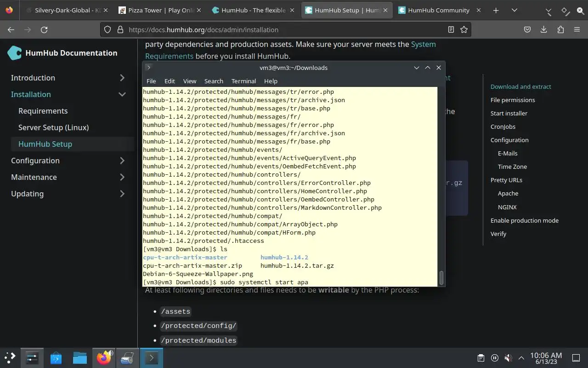The height and width of the screenshot is (368, 588).
Task: Collapse the Installation sidebar section
Action: (x=122, y=94)
